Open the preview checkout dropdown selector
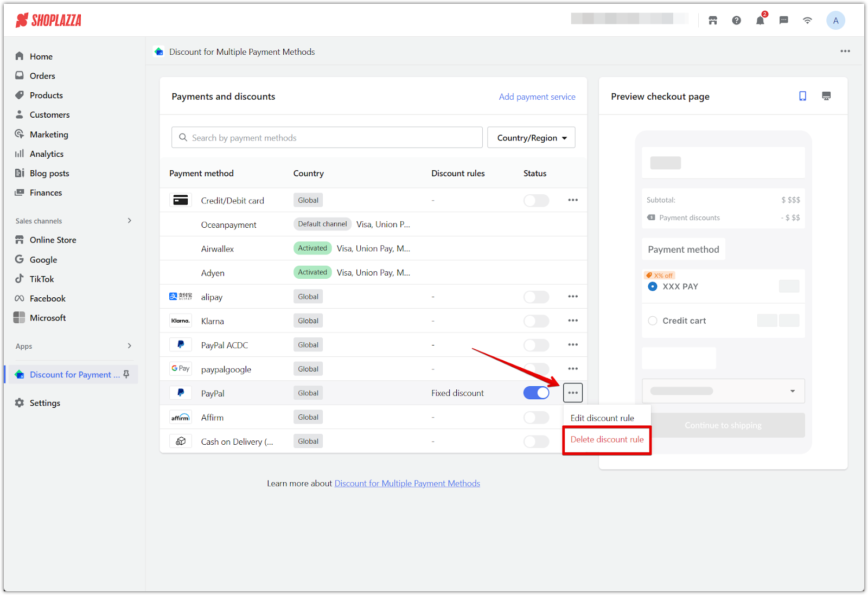This screenshot has width=868, height=595. (x=723, y=391)
